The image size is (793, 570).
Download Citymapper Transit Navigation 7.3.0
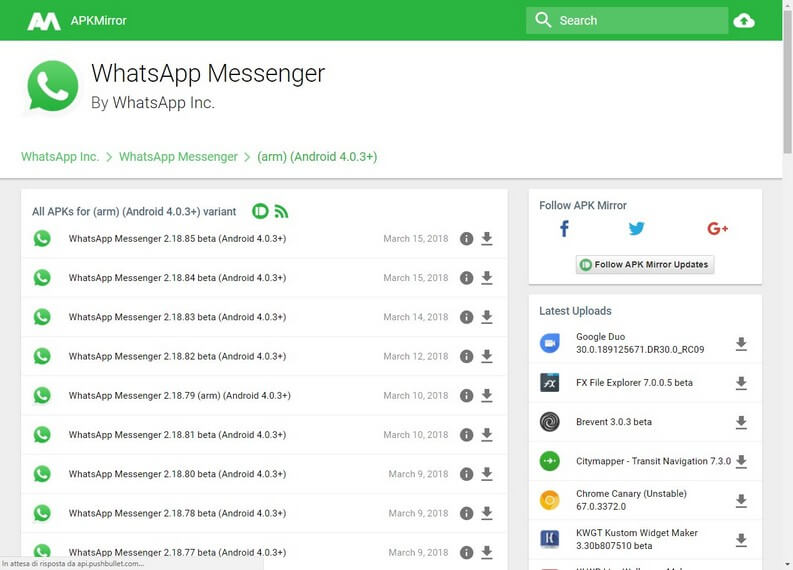click(x=741, y=461)
